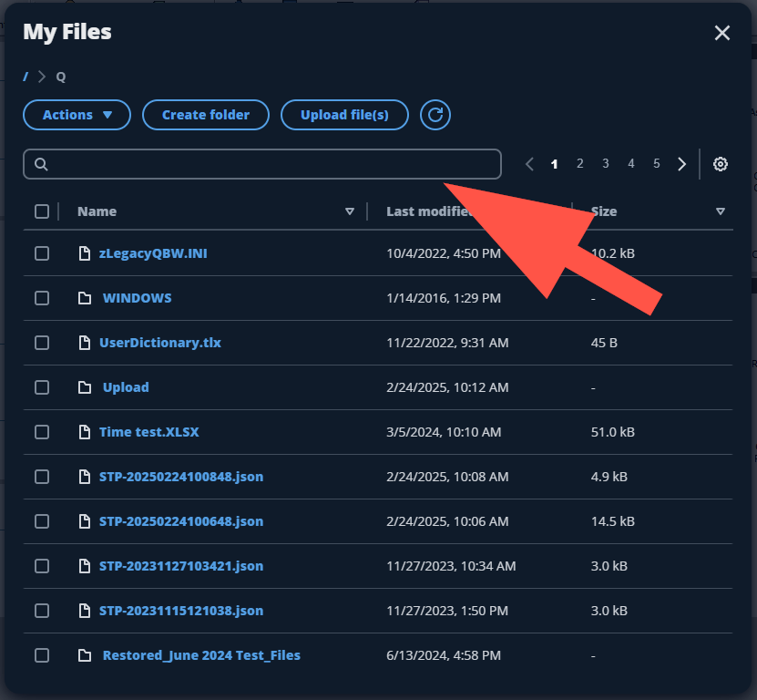The width and height of the screenshot is (757, 700).
Task: Check the Time test.XLSX row
Action: pyautogui.click(x=42, y=432)
